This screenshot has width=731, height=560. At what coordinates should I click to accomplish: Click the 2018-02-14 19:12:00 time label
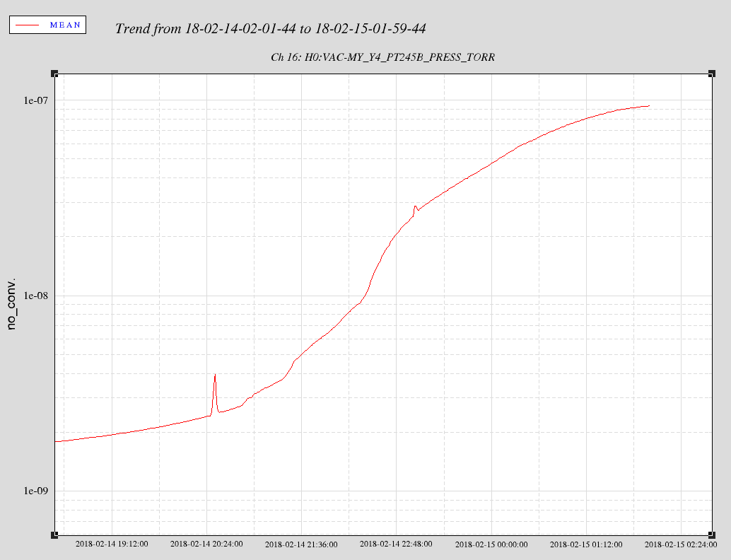(112, 544)
